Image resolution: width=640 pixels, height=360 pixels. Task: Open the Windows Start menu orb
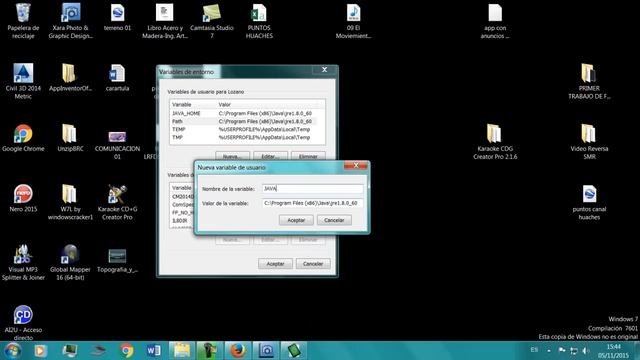click(12, 351)
